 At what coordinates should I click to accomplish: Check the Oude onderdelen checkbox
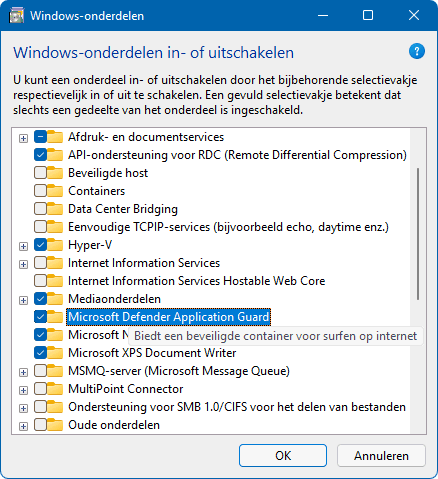[40, 425]
